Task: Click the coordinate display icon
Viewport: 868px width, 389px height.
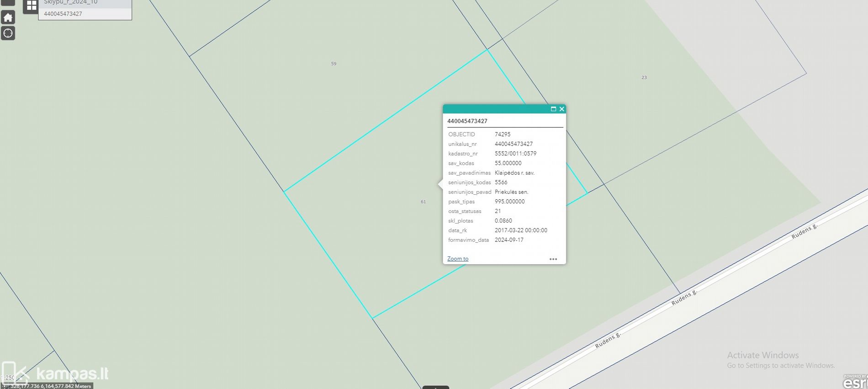Action: point(5,386)
